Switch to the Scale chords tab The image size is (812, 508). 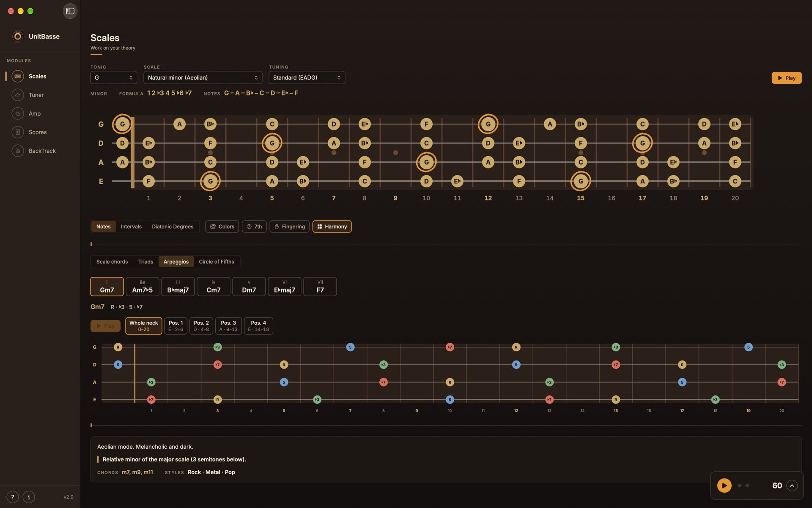coord(112,262)
